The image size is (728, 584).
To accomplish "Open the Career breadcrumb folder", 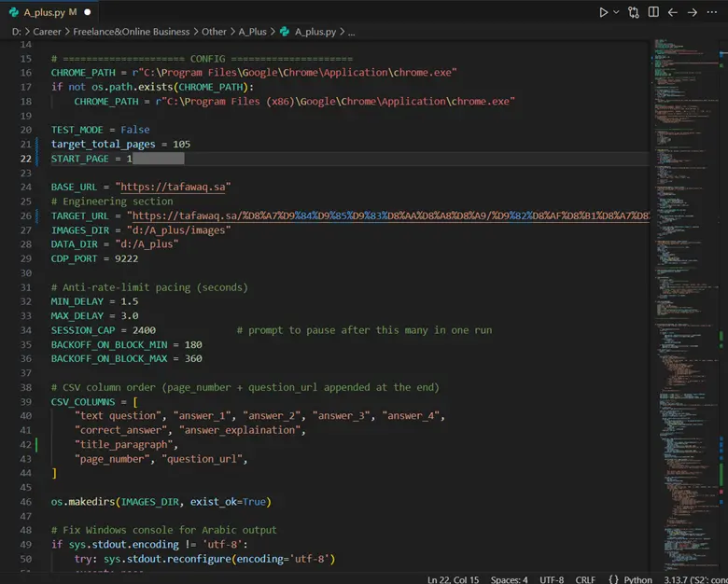I will 47,32.
